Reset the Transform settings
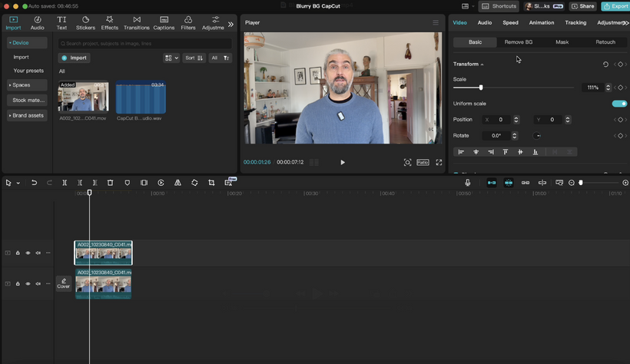Image resolution: width=630 pixels, height=364 pixels. click(x=605, y=65)
